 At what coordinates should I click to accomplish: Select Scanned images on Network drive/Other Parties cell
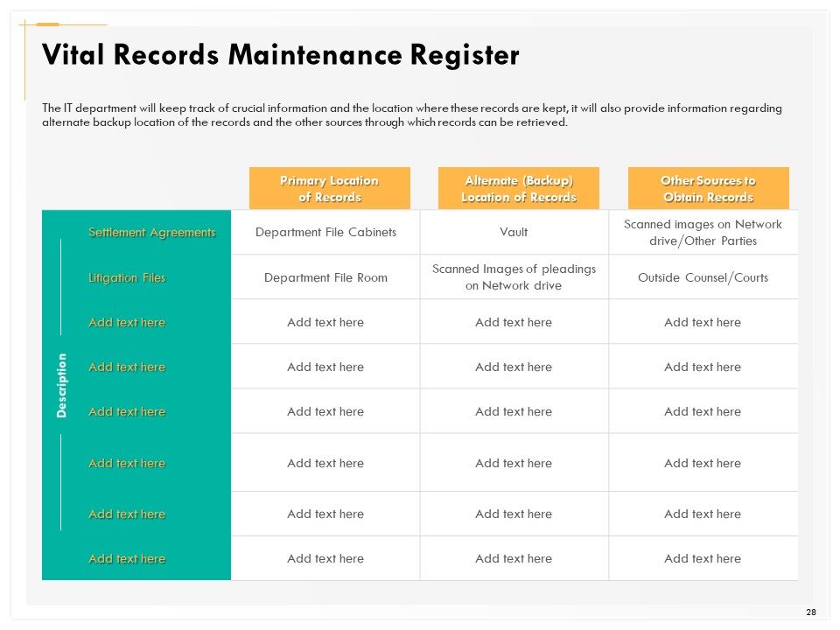[x=703, y=232]
